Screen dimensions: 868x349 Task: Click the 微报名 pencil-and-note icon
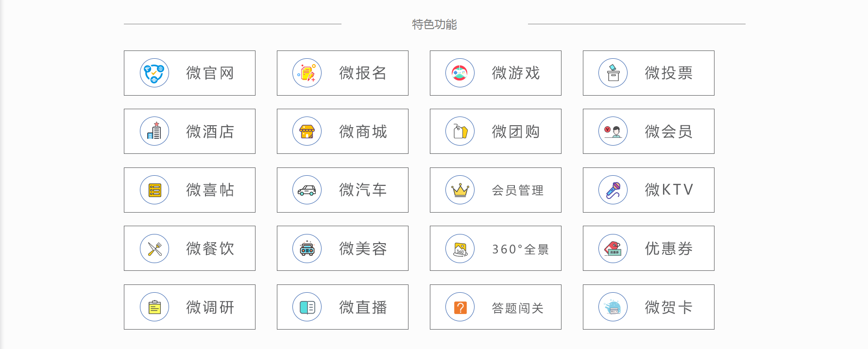(x=307, y=73)
